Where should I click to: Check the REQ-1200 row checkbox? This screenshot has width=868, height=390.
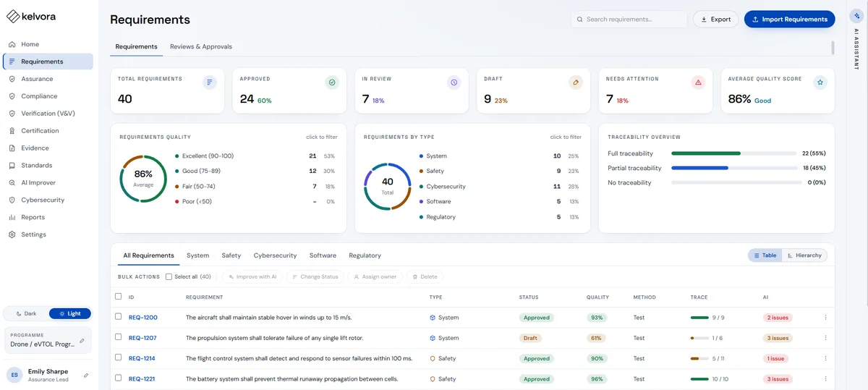click(x=119, y=317)
